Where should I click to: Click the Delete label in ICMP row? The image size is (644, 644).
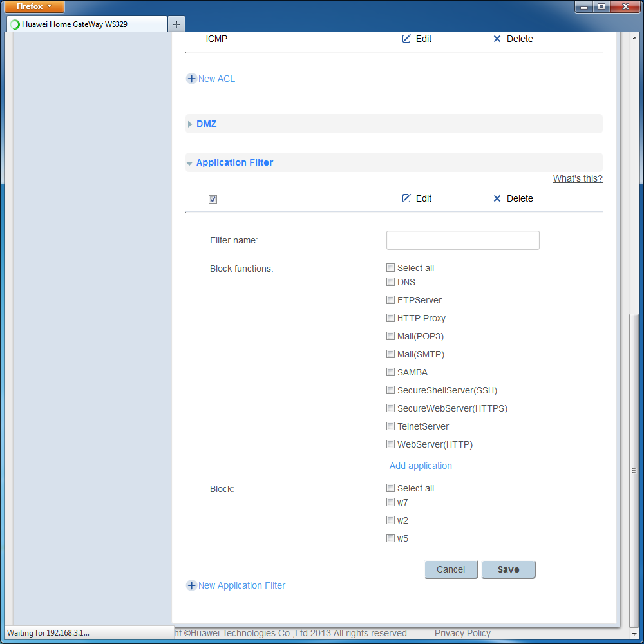(520, 39)
